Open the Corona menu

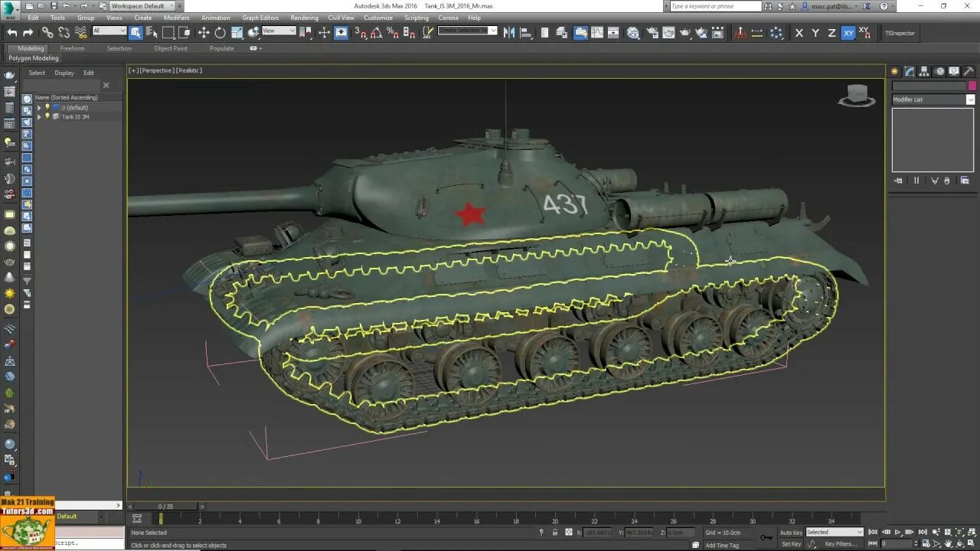tap(448, 18)
